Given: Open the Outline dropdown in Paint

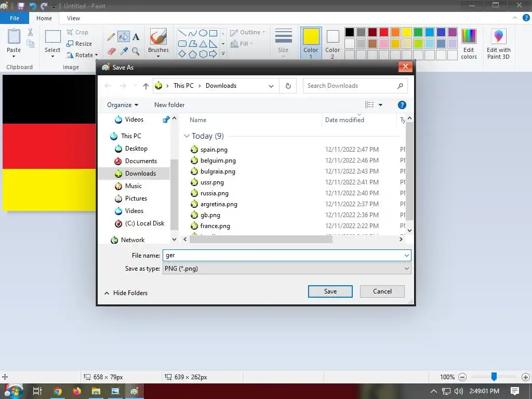Looking at the screenshot, I should 248,32.
